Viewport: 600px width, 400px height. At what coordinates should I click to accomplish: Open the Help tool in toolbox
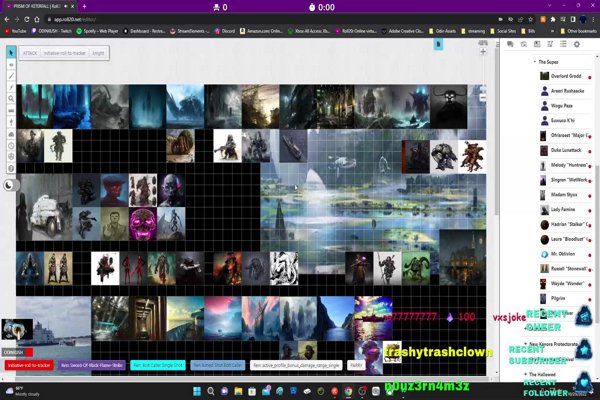point(11,168)
